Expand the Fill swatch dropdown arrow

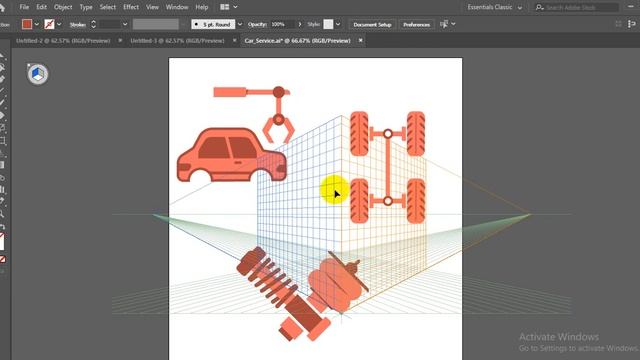click(37, 24)
